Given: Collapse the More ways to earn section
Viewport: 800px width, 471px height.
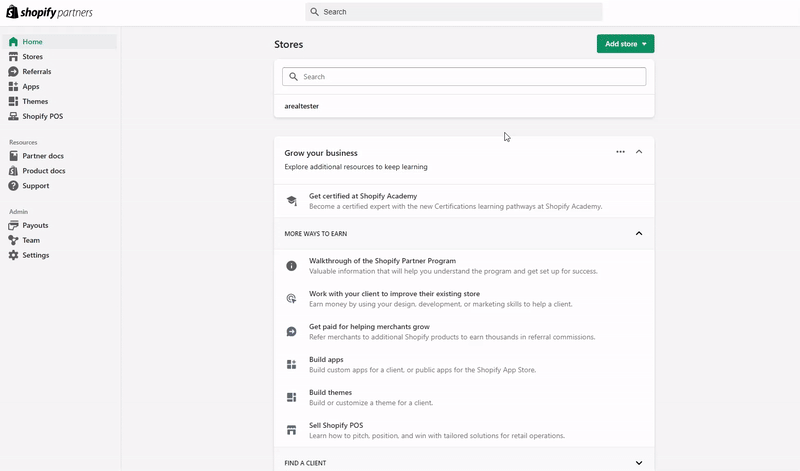Looking at the screenshot, I should point(639,233).
